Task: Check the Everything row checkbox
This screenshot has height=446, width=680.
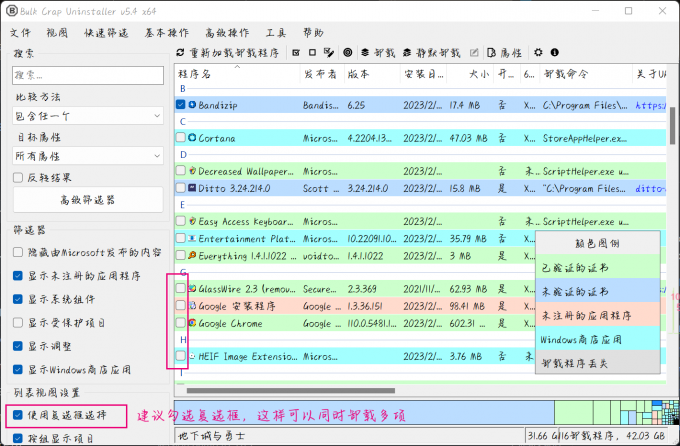Action: [180, 255]
